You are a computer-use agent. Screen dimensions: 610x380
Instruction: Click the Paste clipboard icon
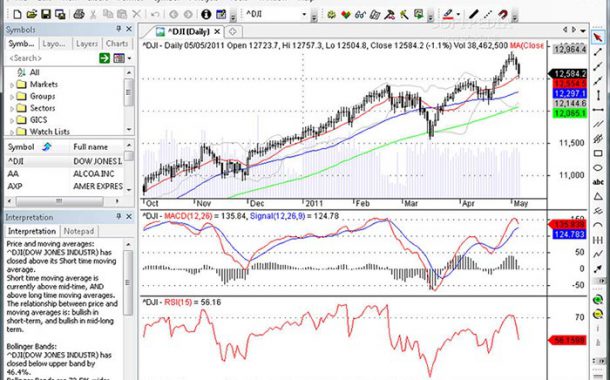[x=122, y=15]
